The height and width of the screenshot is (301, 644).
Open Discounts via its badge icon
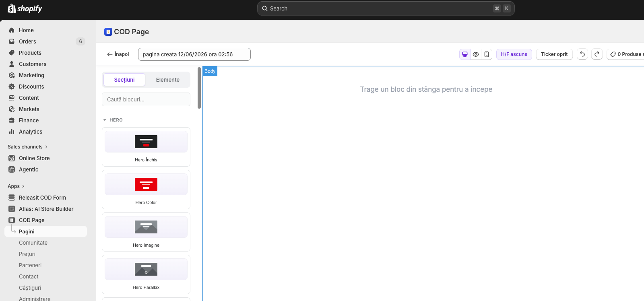[x=12, y=87]
